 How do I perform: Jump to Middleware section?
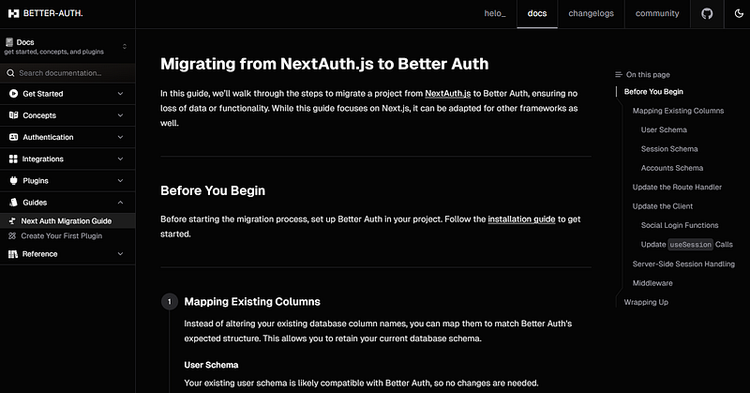[652, 283]
